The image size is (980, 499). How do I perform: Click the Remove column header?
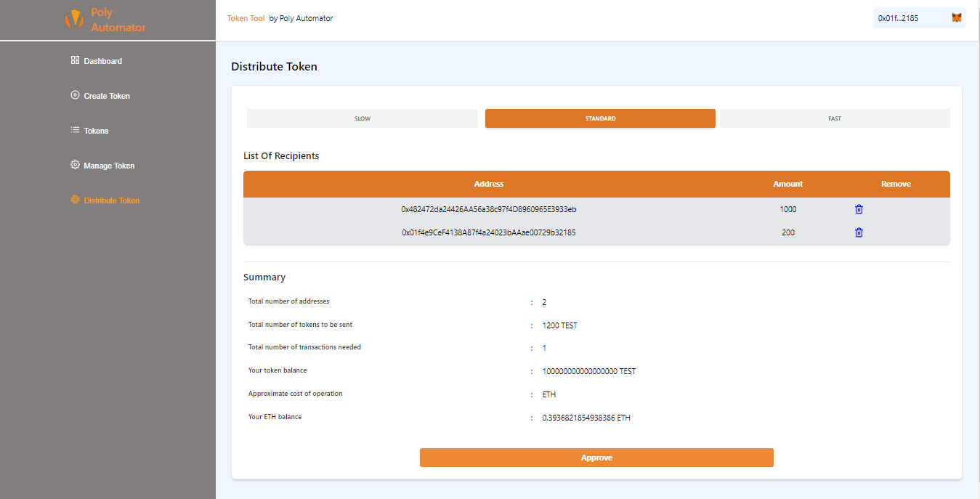(x=896, y=184)
